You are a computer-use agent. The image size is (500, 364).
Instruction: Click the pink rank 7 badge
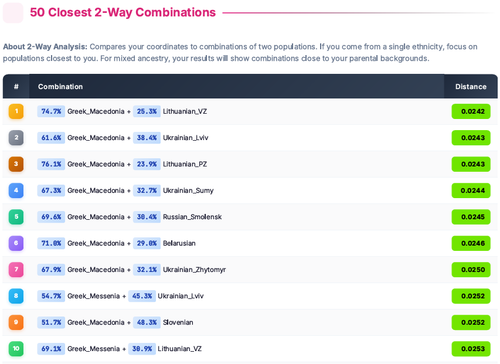pos(16,269)
